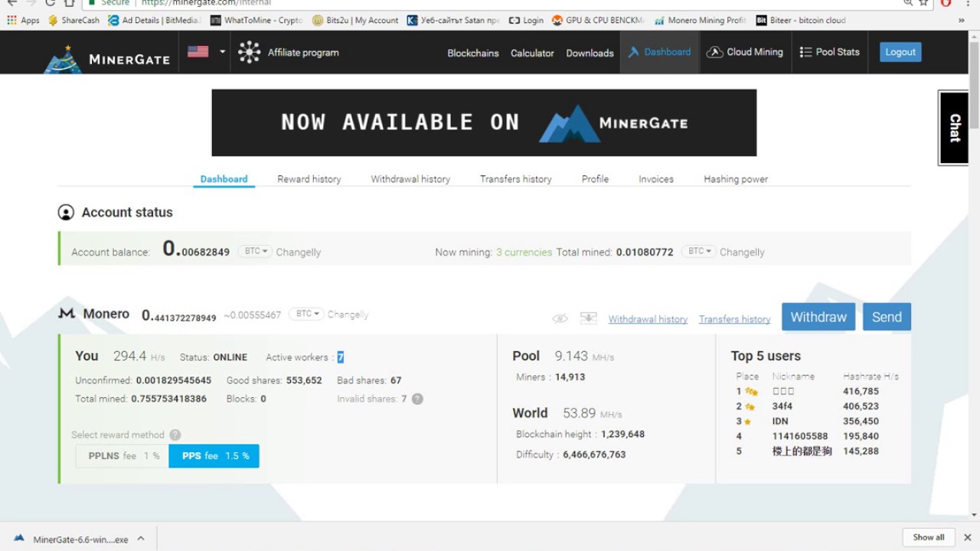Open the Login bookmark
The image size is (980, 551).
(x=526, y=20)
